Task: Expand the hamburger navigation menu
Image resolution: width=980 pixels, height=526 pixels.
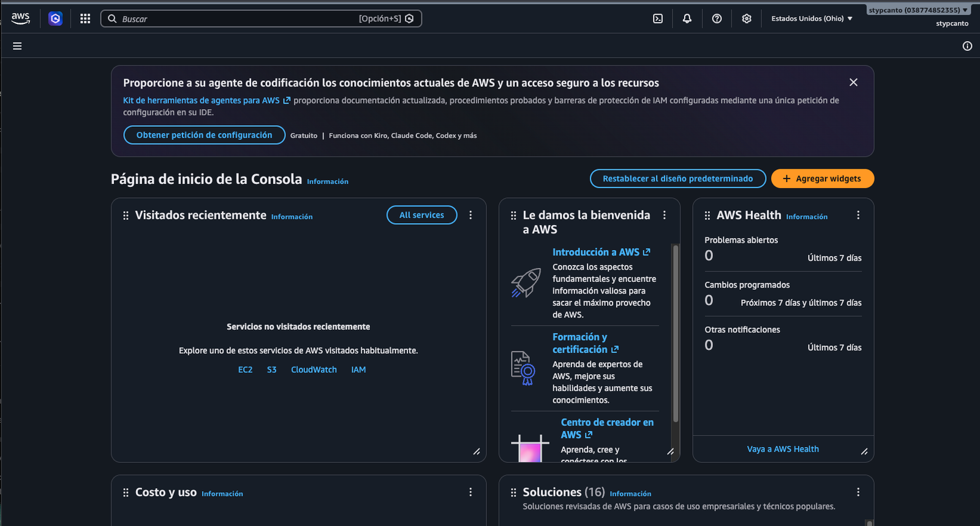Action: point(17,46)
